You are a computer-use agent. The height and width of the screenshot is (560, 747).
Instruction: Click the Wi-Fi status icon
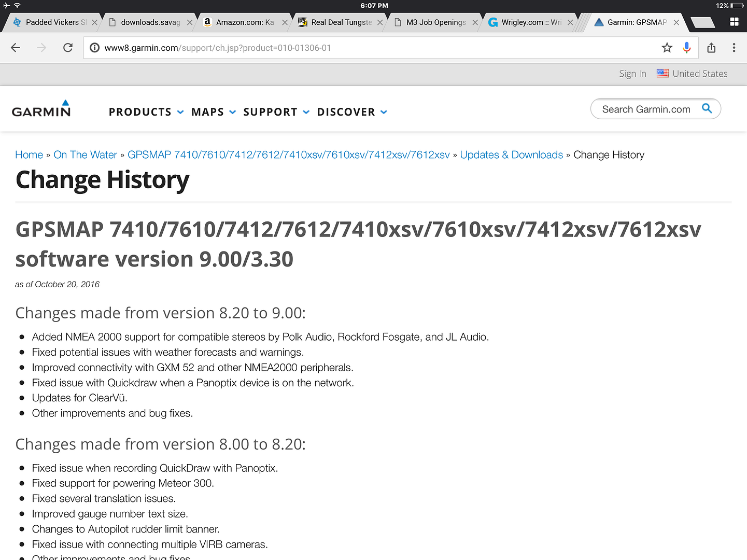[17, 6]
